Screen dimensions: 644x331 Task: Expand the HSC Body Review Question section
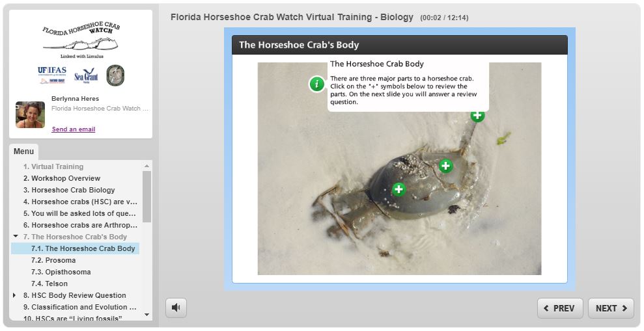click(16, 295)
